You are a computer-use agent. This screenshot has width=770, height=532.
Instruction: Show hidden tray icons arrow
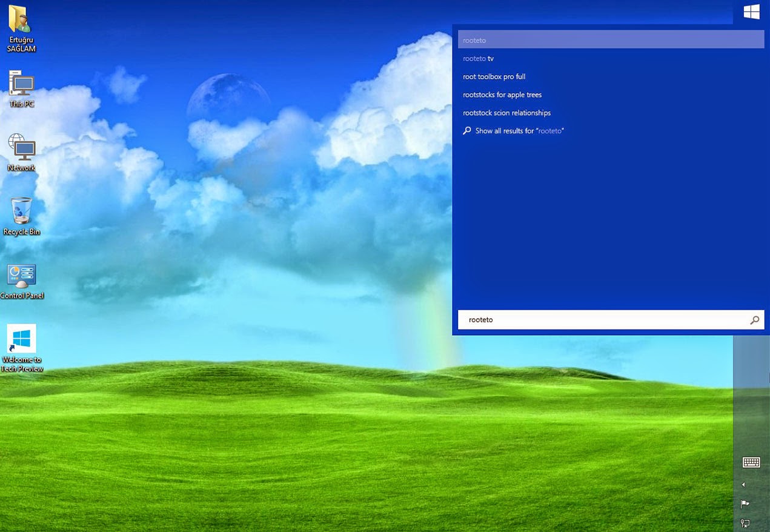[743, 485]
